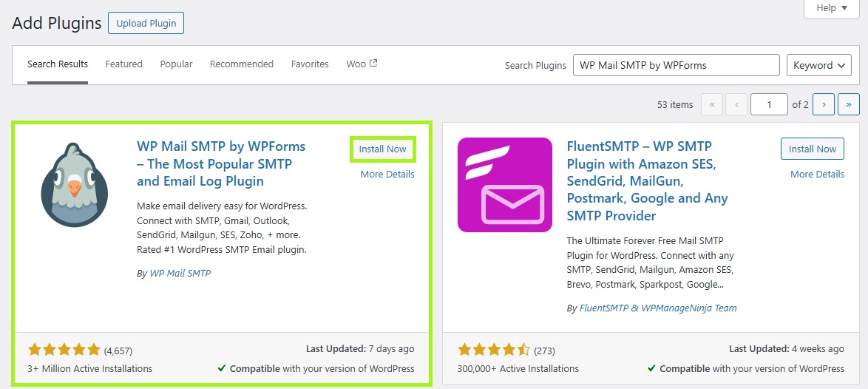The height and width of the screenshot is (389, 868).
Task: Click the WP Mail SMTP pigeon logo
Action: [74, 185]
